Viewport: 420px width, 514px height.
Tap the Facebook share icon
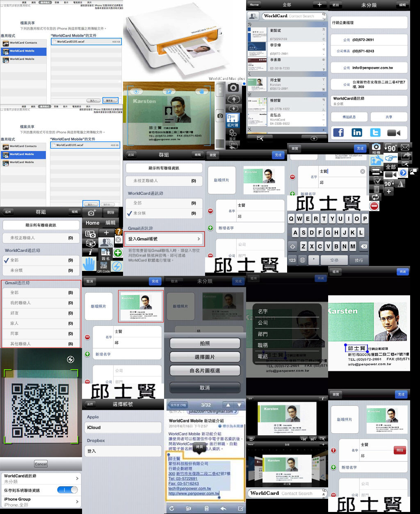click(338, 132)
